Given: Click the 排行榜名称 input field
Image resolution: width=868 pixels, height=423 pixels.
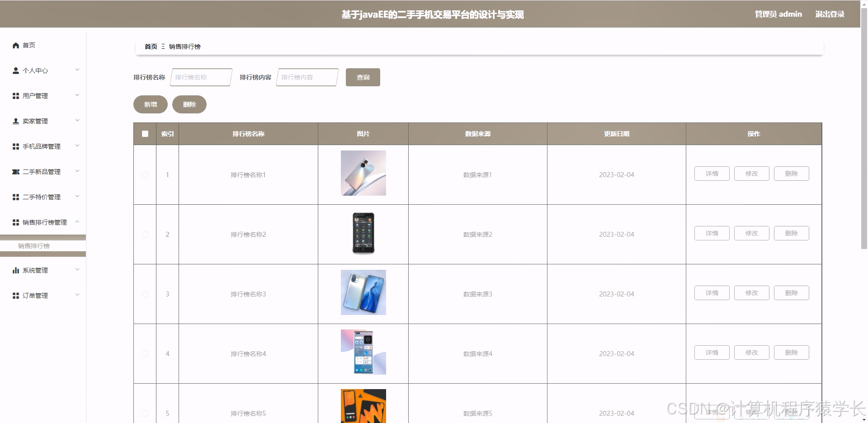Looking at the screenshot, I should 200,77.
